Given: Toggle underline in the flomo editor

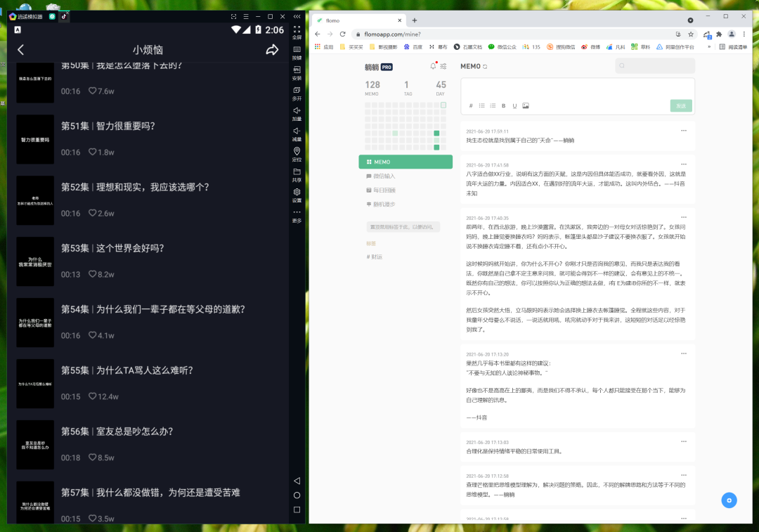Looking at the screenshot, I should [514, 105].
